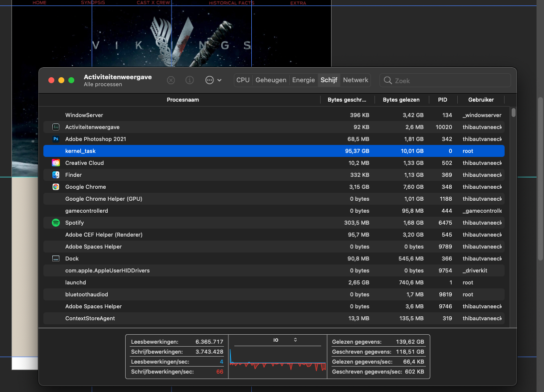The height and width of the screenshot is (392, 544).
Task: Select the Netwerk tab
Action: point(356,80)
